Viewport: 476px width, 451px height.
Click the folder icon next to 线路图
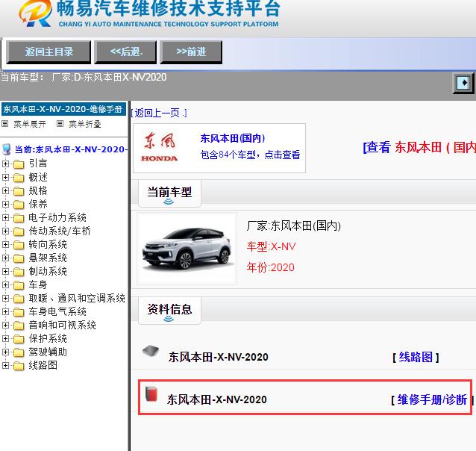19,366
